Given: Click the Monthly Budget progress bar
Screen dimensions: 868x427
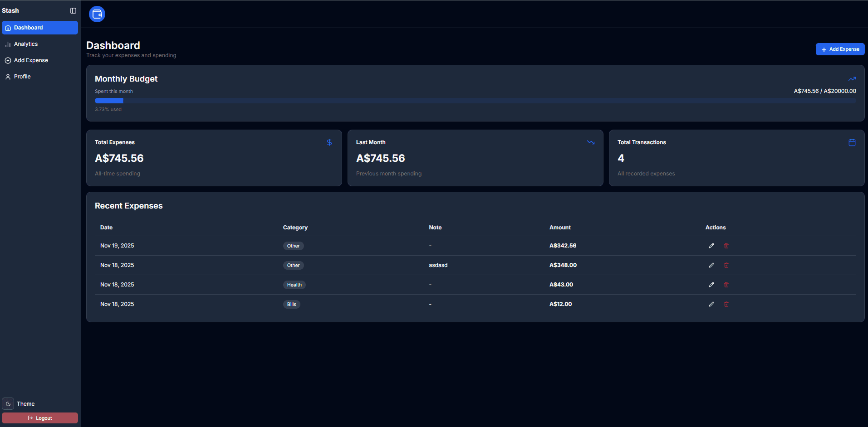Looking at the screenshot, I should pos(475,101).
